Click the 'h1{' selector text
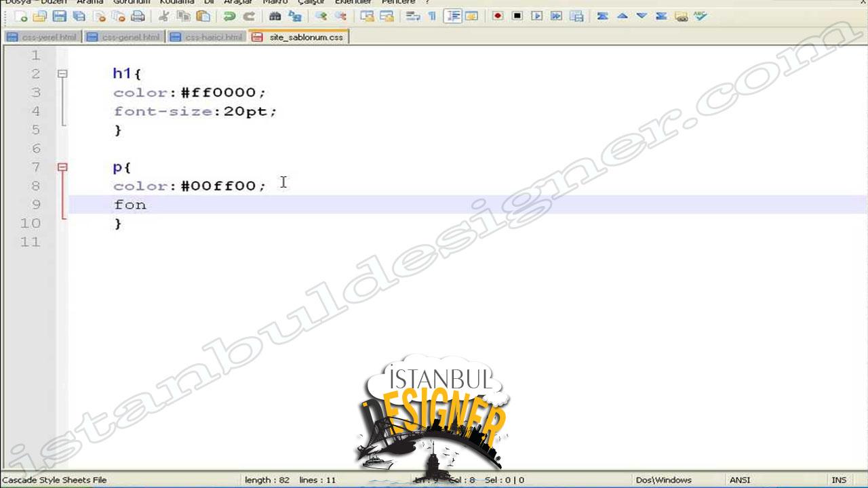868x488 pixels. pos(126,73)
